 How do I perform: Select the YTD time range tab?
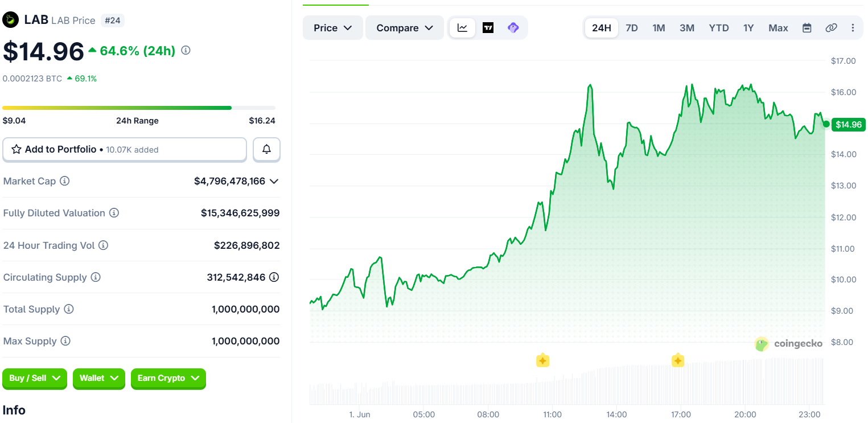coord(719,28)
